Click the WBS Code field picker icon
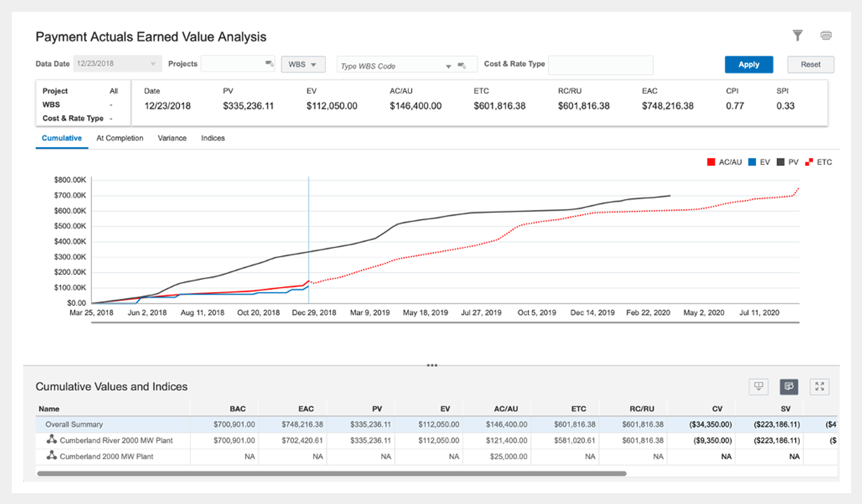Image resolution: width=862 pixels, height=504 pixels. click(x=462, y=66)
